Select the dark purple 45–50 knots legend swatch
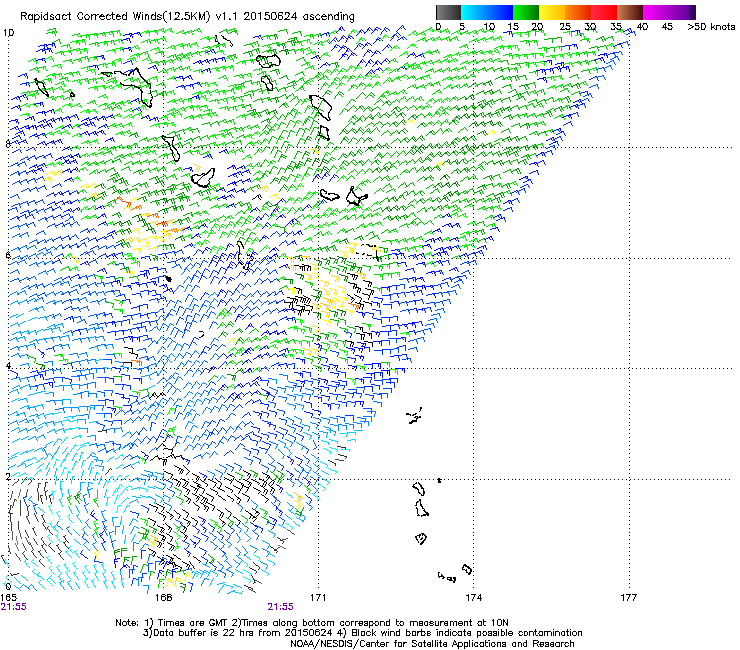This screenshot has height=650, width=740. 682,12
